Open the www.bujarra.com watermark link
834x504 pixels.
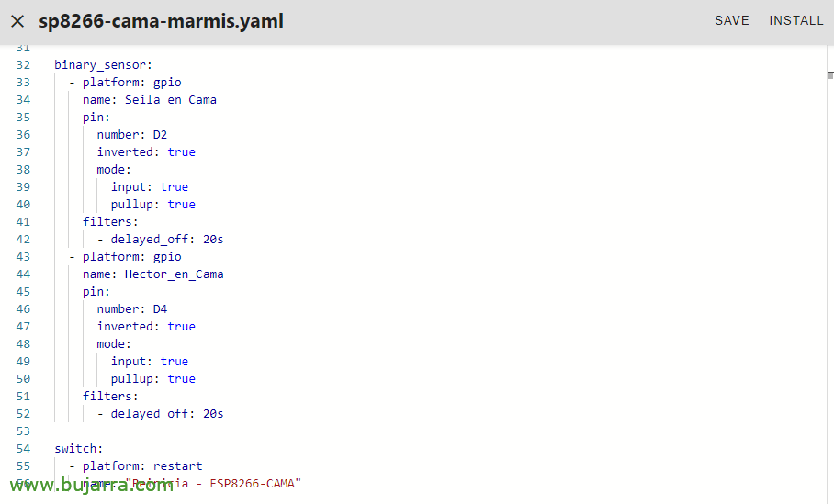[92, 485]
